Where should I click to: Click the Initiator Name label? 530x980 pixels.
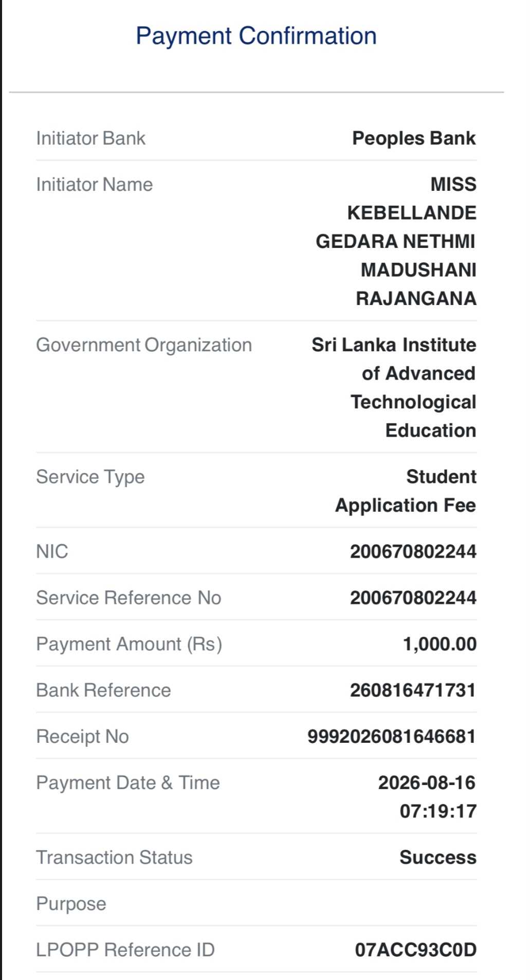[95, 185]
